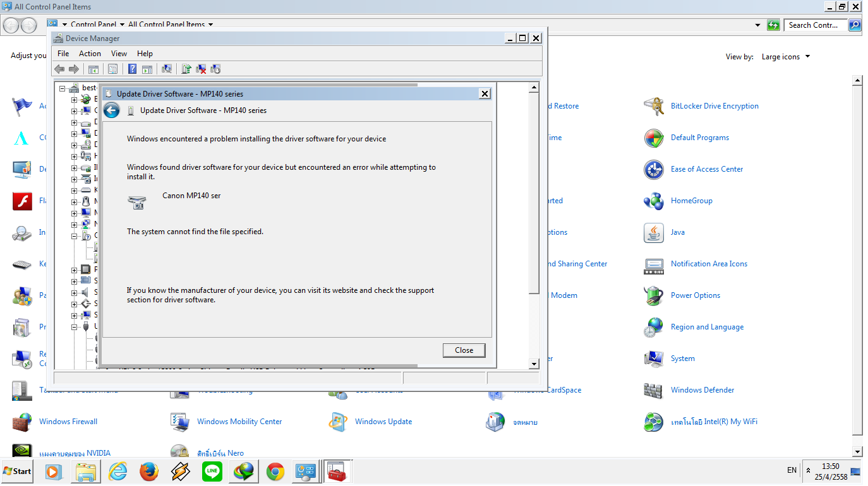Click the Device Manager scrollbar down arrow

pyautogui.click(x=534, y=364)
